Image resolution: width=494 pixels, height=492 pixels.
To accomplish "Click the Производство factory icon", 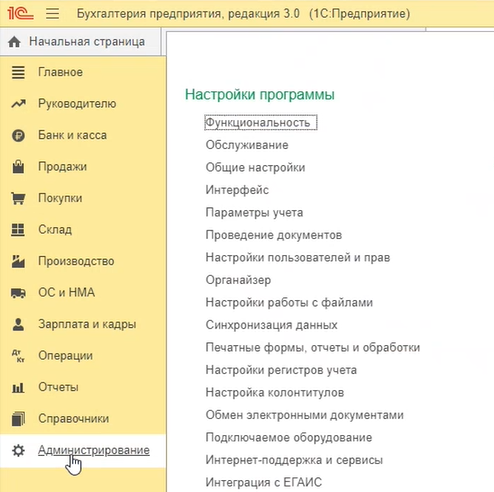I will tap(18, 261).
